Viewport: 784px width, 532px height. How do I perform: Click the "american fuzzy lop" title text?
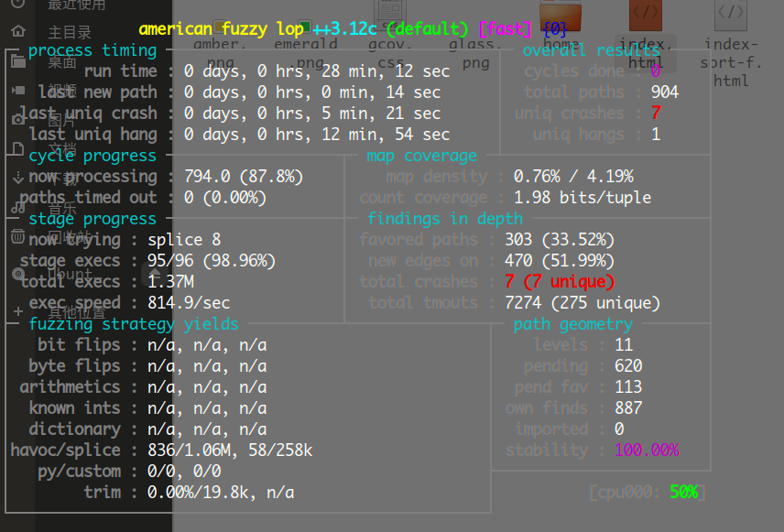coord(221,29)
